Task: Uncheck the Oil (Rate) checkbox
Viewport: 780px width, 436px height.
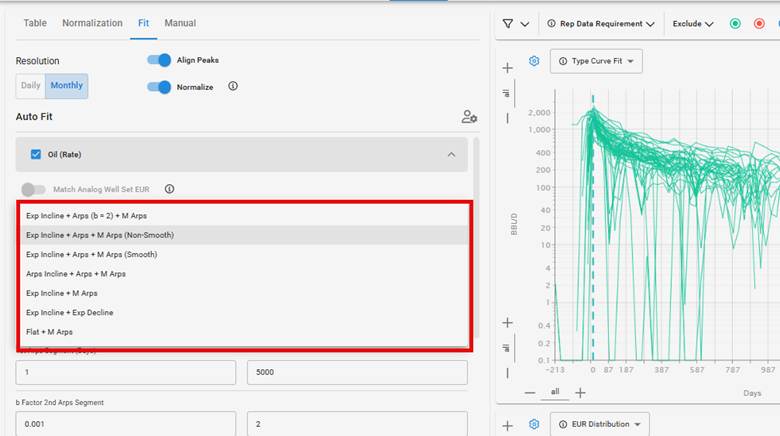Action: coord(36,154)
